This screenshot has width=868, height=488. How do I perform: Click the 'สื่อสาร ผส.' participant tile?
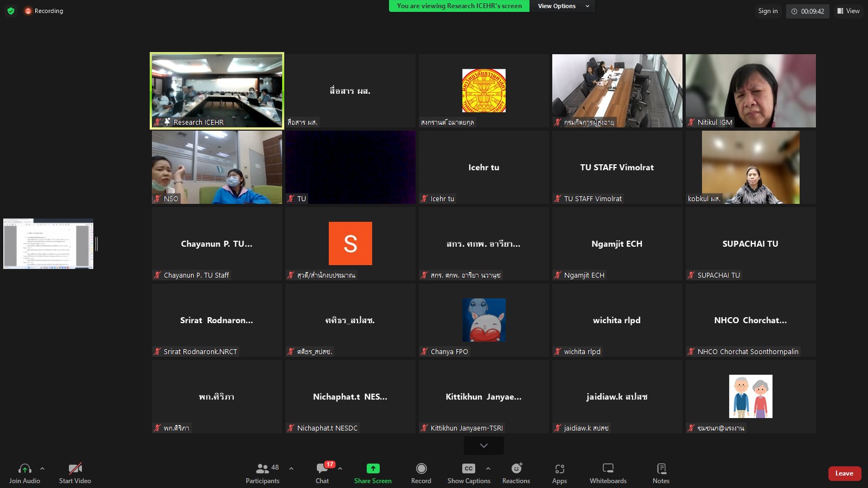pos(350,91)
